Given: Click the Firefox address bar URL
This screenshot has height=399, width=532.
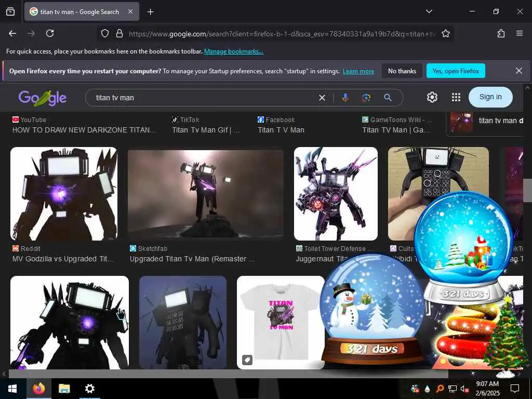Looking at the screenshot, I should (282, 34).
